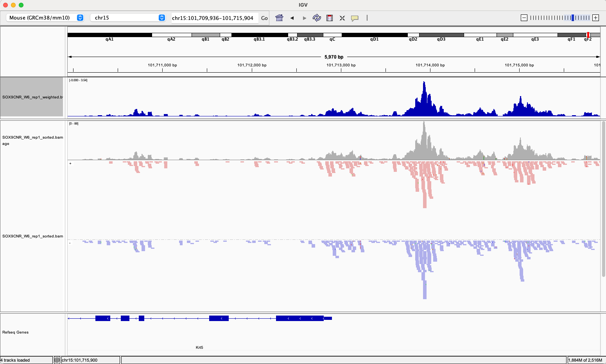Click the qB3.1 band on the ideogram
This screenshot has width=606, height=364.
click(x=260, y=35)
